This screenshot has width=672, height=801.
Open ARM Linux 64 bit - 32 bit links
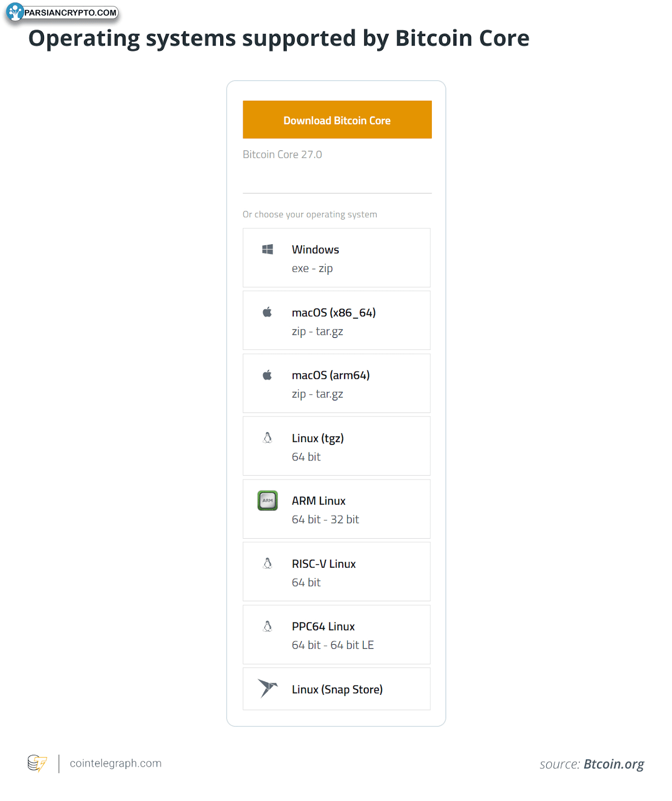click(x=325, y=520)
